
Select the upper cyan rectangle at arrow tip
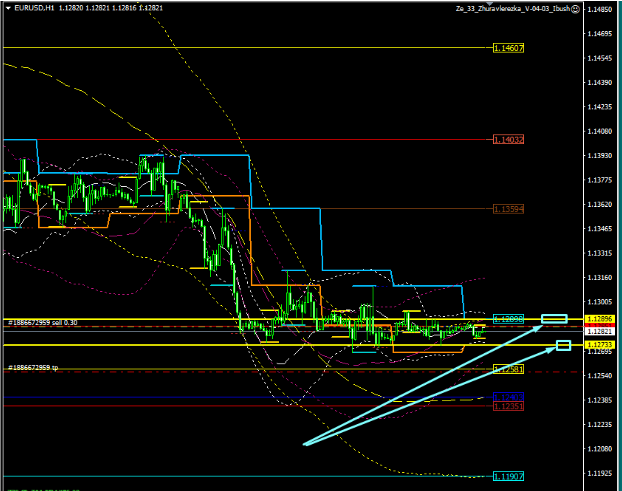click(554, 319)
